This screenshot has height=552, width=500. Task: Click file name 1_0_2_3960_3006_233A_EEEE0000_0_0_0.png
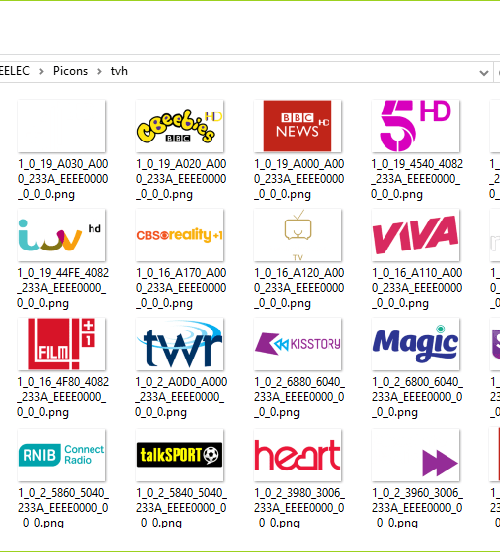coord(417,508)
